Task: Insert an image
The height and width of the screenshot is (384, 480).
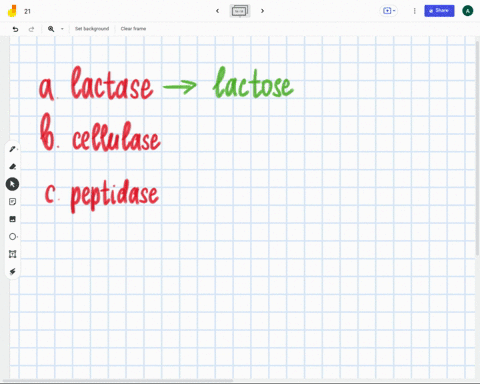Action: pyautogui.click(x=12, y=219)
